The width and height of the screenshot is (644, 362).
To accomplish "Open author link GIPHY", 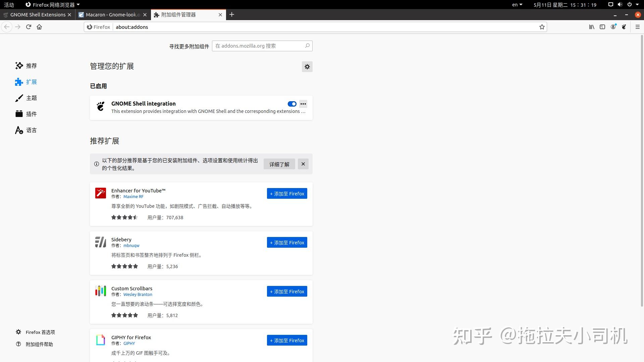I will 129,344.
